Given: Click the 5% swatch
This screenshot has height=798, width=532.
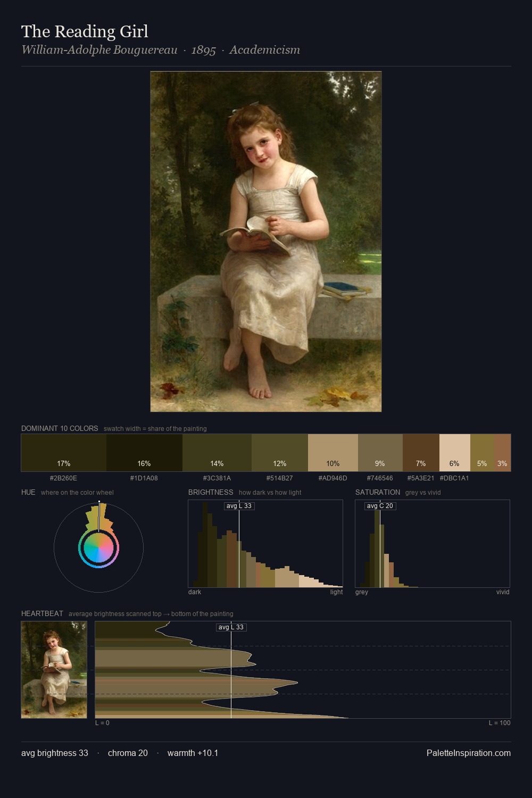Looking at the screenshot, I should click(482, 453).
